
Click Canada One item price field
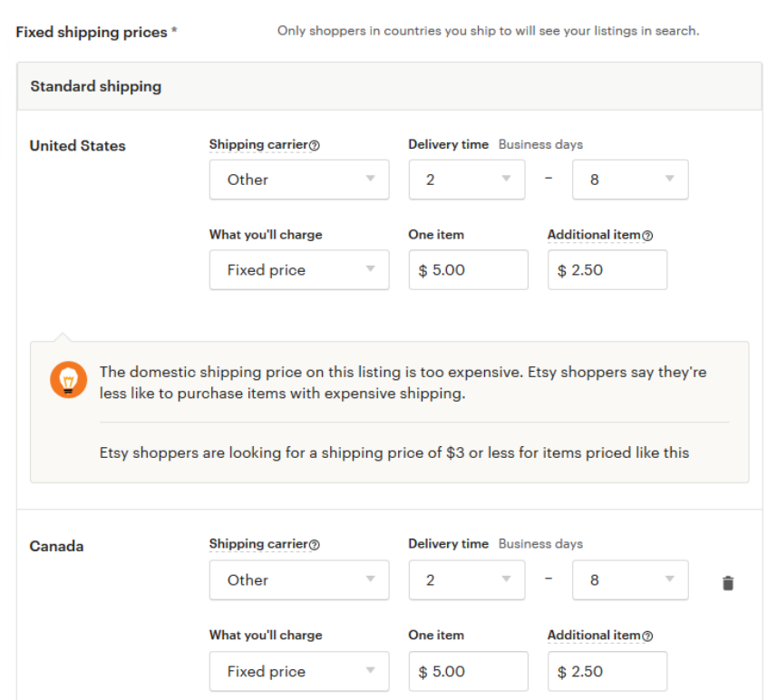click(468, 671)
